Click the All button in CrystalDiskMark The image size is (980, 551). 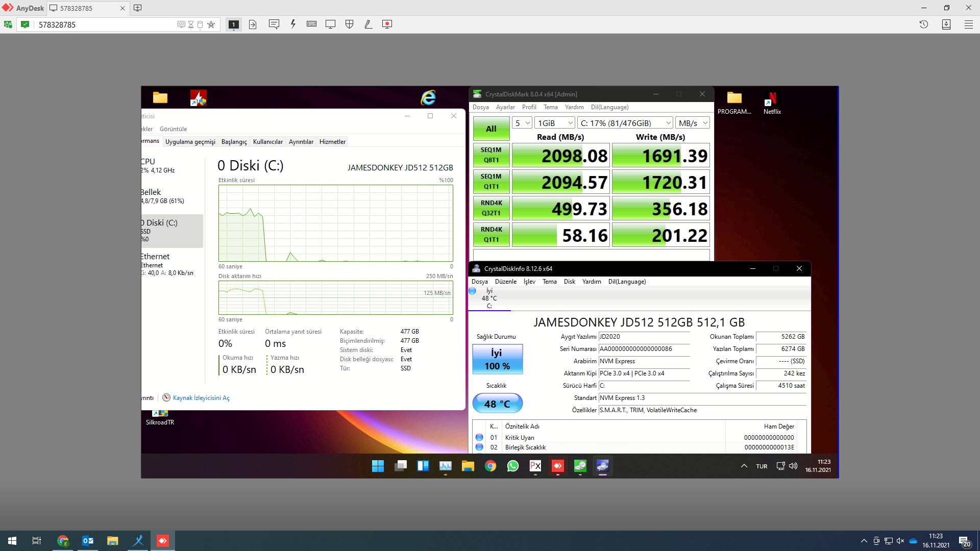click(491, 129)
